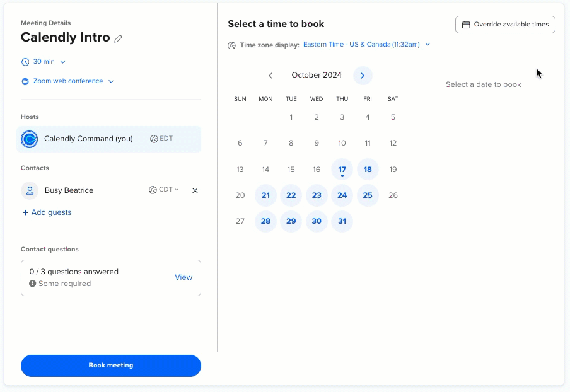Click the Calendly Command profile avatar
The height and width of the screenshot is (392, 570).
pyautogui.click(x=29, y=138)
